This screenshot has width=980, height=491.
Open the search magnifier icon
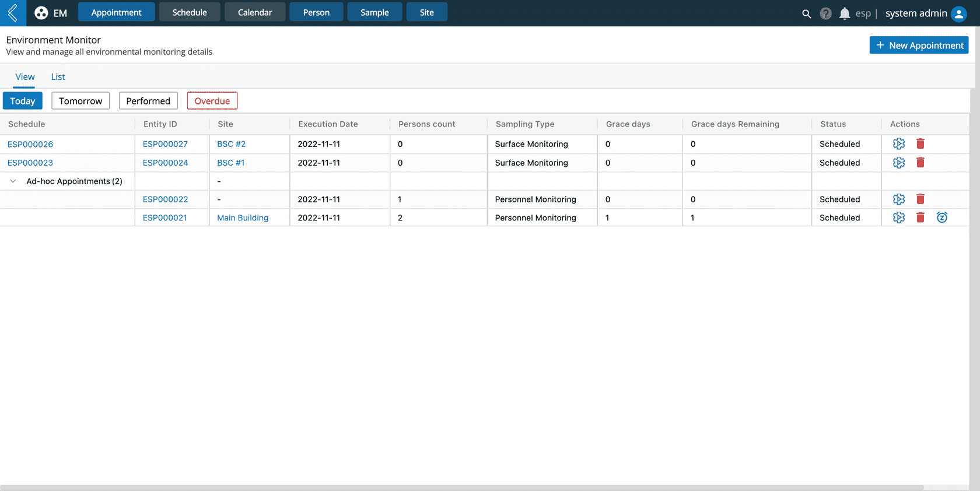(806, 13)
